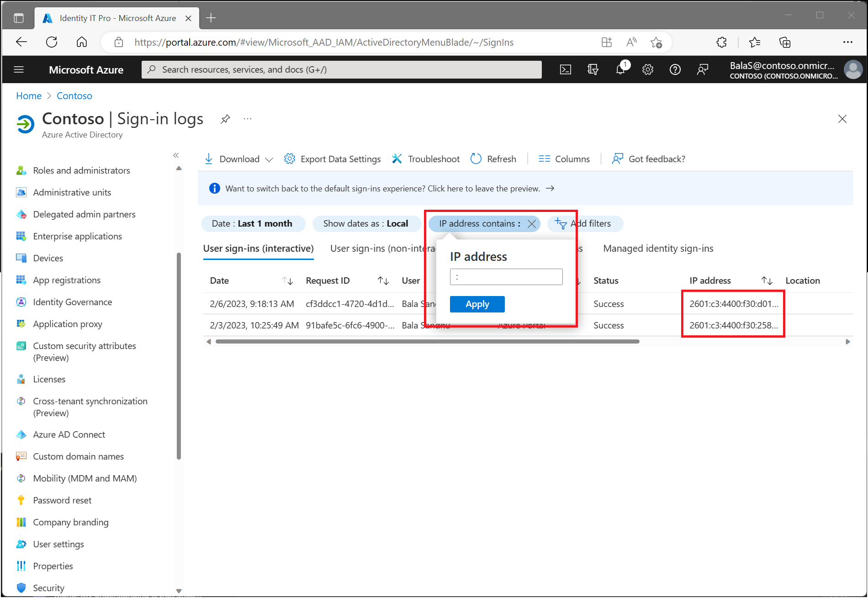Screen dimensions: 868x598
Task: Click the IP address text field
Action: 506,277
